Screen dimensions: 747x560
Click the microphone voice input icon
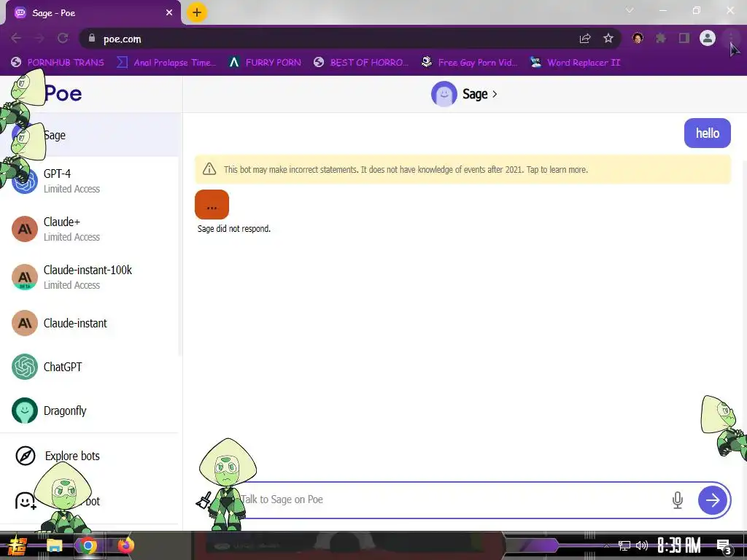pyautogui.click(x=678, y=500)
